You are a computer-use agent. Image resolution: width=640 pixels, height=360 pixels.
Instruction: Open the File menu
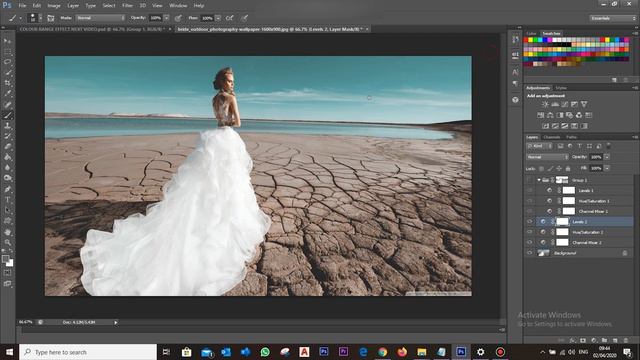point(22,6)
